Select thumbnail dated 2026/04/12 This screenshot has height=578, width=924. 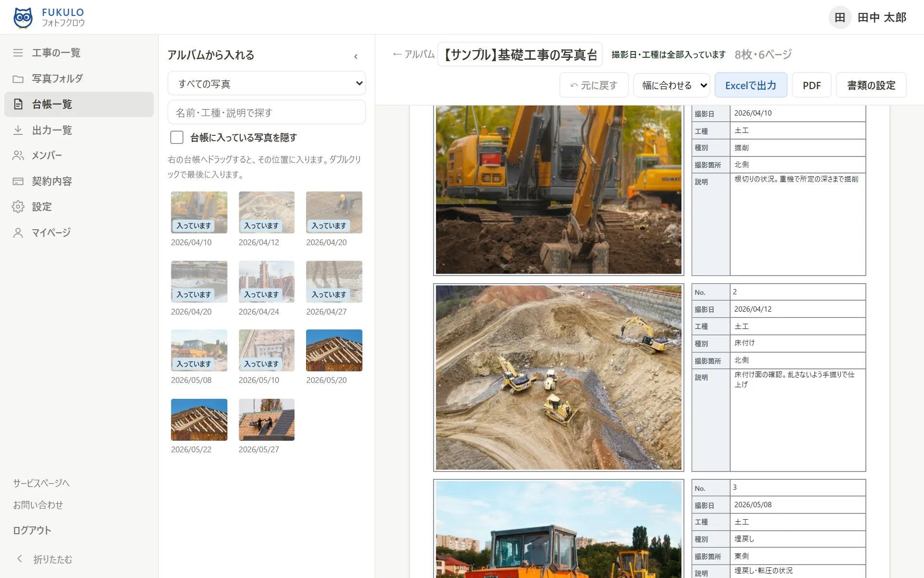tap(267, 212)
